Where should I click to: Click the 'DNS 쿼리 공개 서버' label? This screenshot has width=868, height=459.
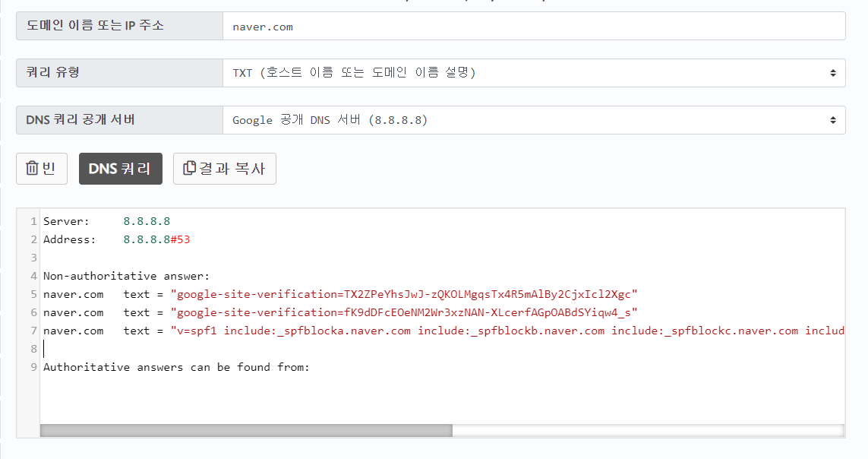click(x=80, y=119)
